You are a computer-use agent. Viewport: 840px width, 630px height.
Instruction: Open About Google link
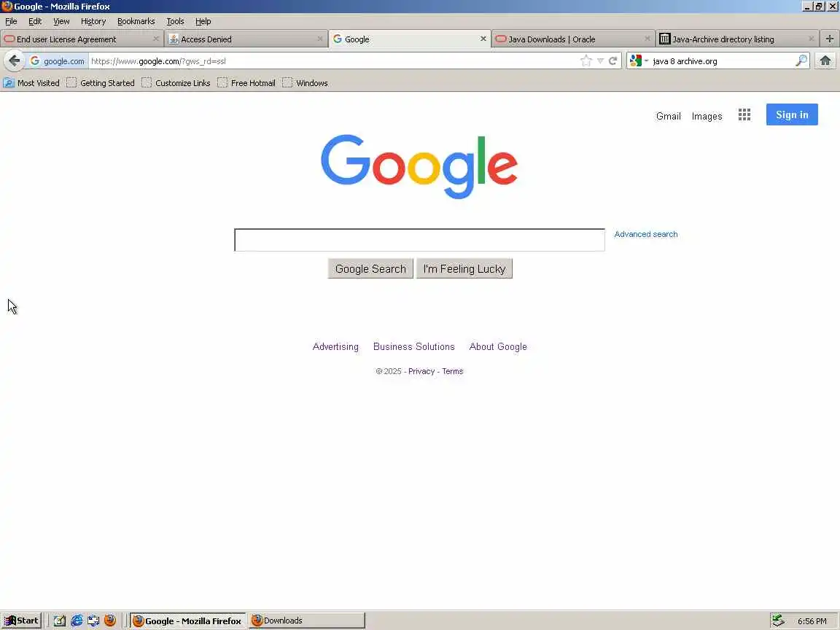(x=498, y=346)
